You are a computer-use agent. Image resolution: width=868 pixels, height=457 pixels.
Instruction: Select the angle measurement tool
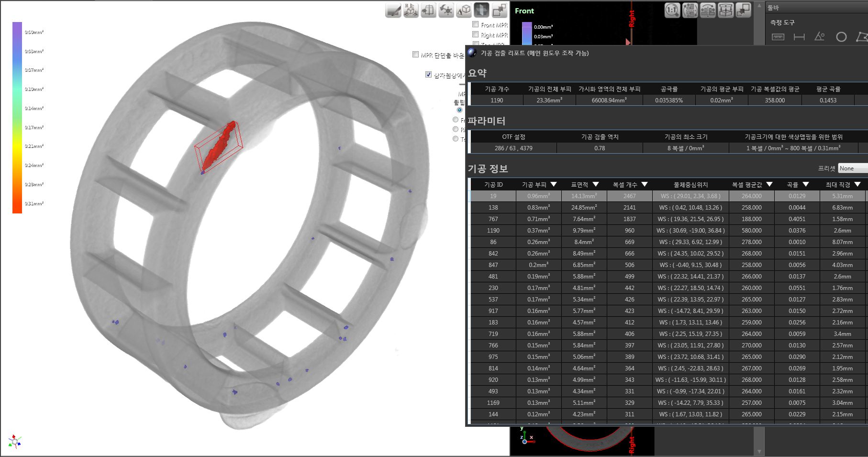click(820, 37)
